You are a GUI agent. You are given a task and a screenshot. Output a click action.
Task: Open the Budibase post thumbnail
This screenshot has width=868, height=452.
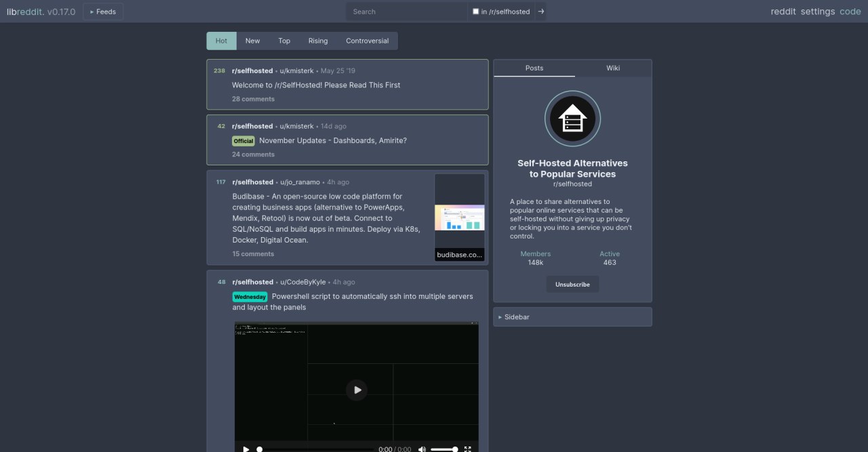coord(460,218)
